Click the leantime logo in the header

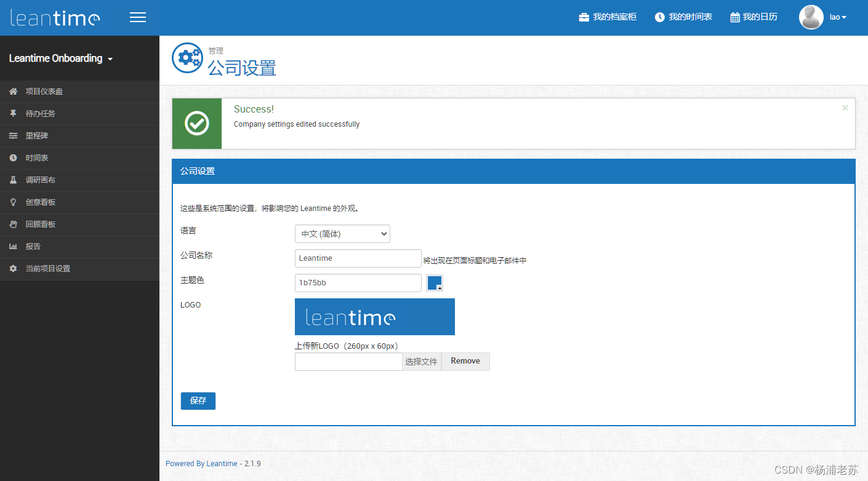pyautogui.click(x=54, y=17)
